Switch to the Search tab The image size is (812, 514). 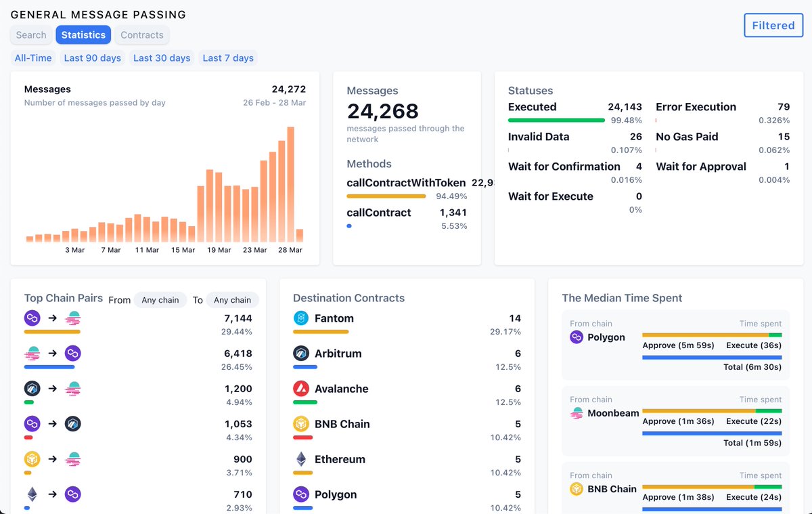(x=30, y=35)
